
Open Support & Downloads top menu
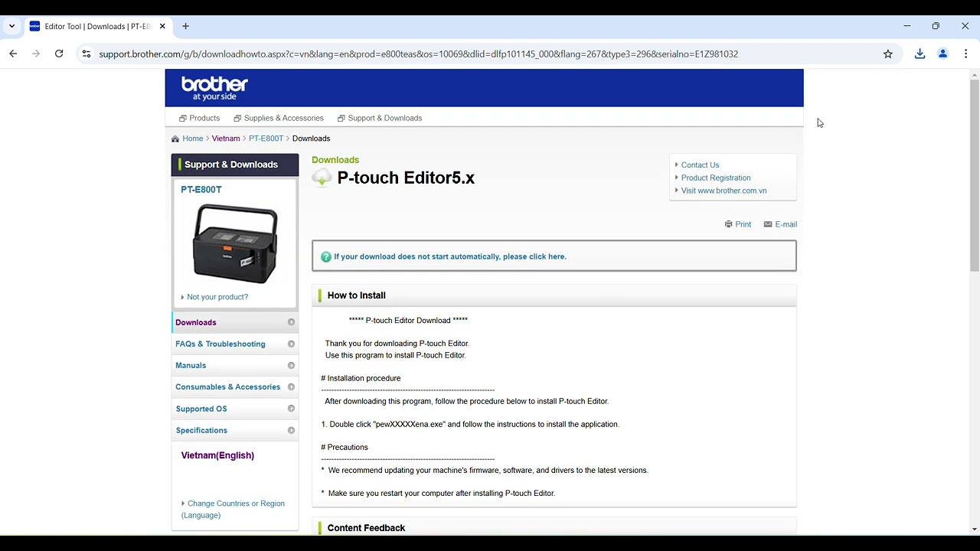point(380,118)
